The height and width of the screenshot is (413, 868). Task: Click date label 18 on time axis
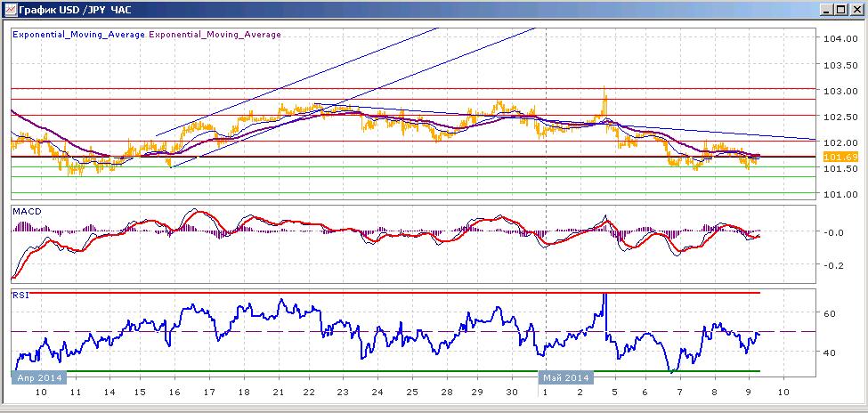[242, 392]
